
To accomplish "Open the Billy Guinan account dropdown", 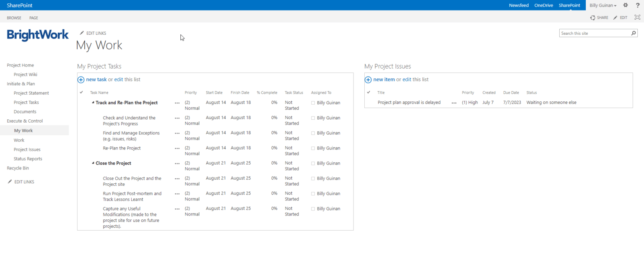I will (602, 5).
